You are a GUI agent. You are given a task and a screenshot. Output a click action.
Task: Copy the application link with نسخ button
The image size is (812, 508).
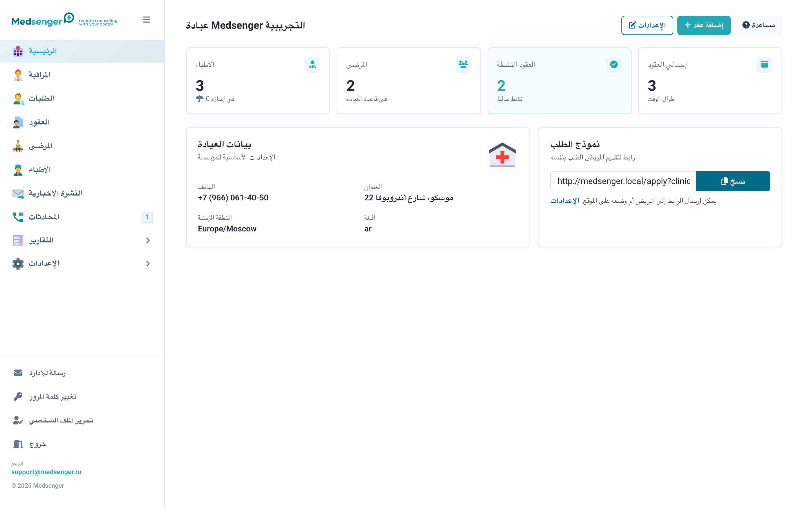click(x=733, y=181)
